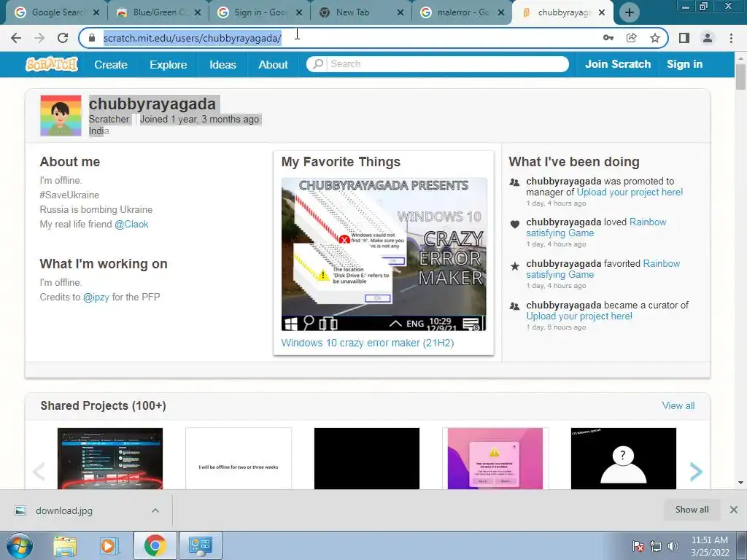Viewport: 747px width, 560px height.
Task: Expand download.jpg options chevron
Action: 155,510
